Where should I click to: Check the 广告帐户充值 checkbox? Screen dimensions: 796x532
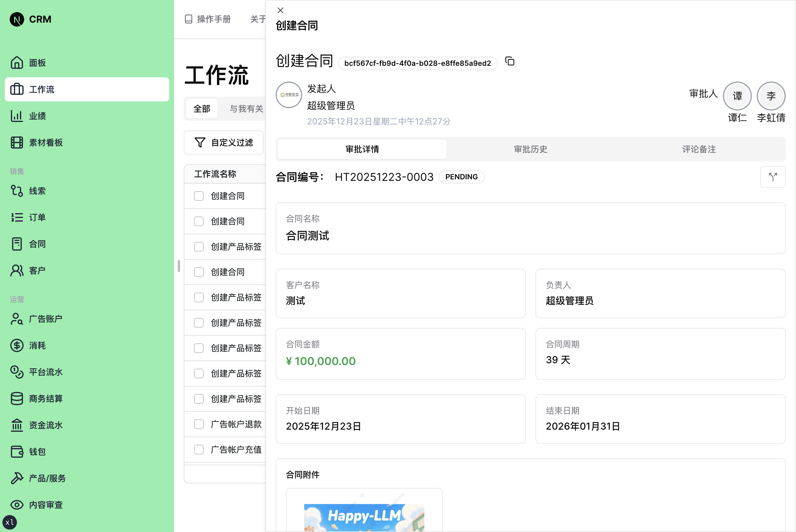point(199,449)
